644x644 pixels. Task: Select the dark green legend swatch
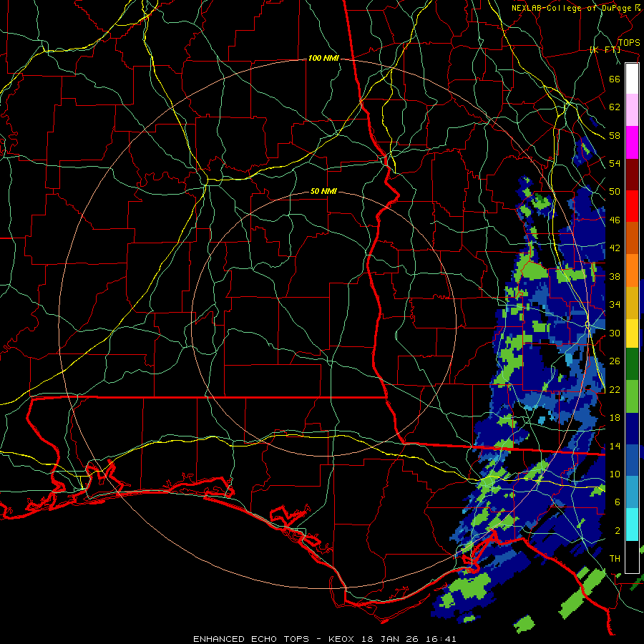click(632, 364)
